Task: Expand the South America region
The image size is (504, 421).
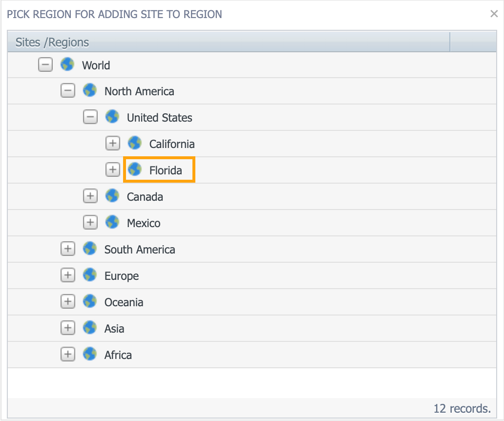Action: click(68, 250)
